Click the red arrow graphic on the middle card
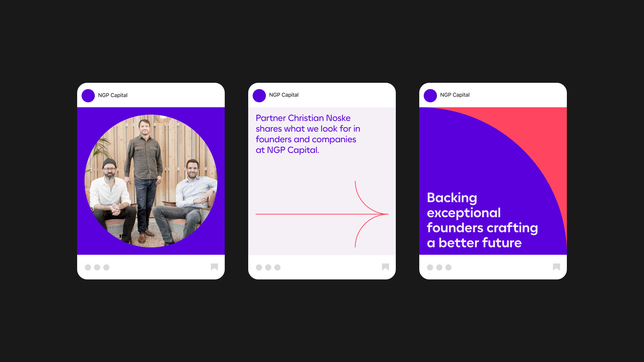The width and height of the screenshot is (644, 362). [x=322, y=214]
